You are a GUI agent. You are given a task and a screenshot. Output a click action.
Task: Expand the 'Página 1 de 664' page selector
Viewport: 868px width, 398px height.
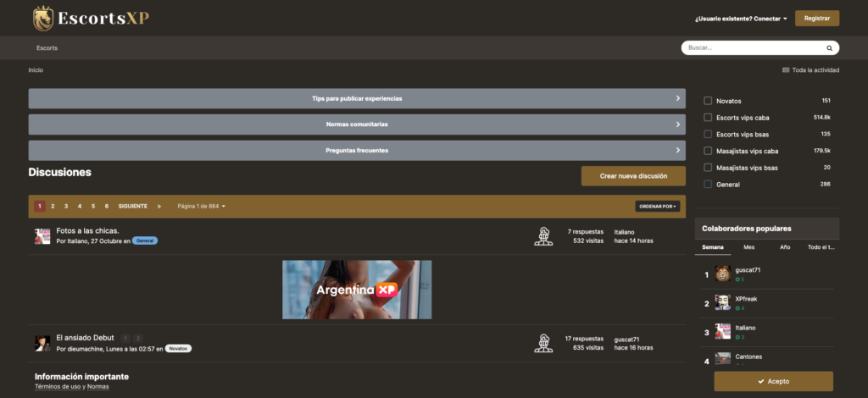201,206
